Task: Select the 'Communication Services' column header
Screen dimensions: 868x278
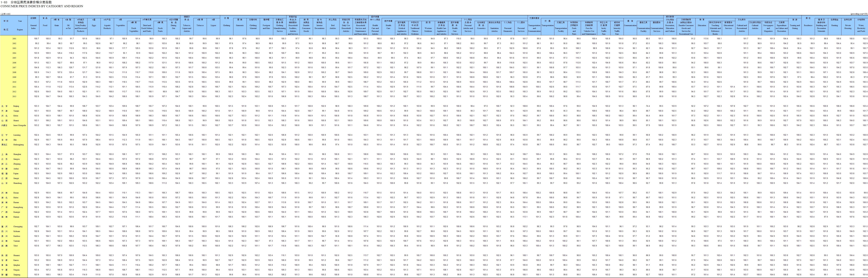Action: tap(657, 30)
